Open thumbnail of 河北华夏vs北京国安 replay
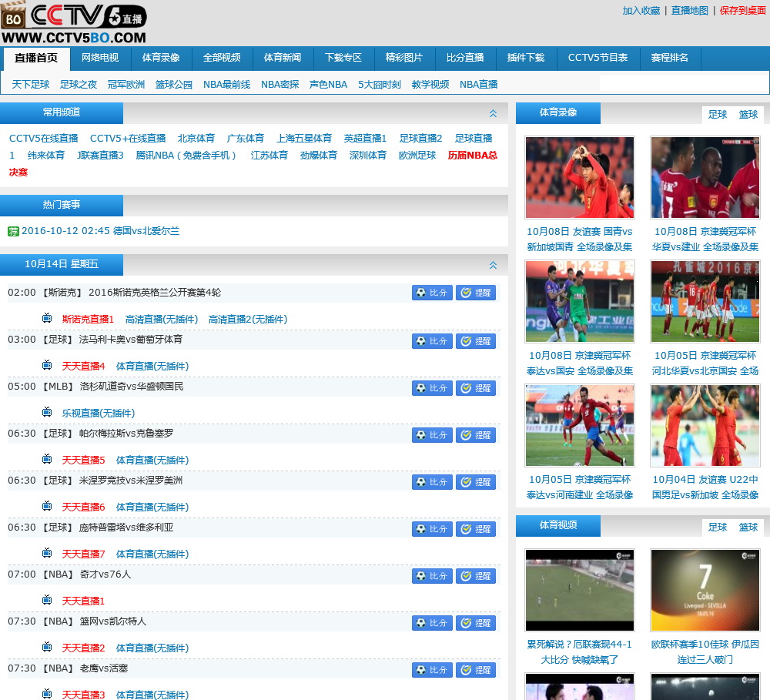This screenshot has height=700, width=770. (x=705, y=301)
